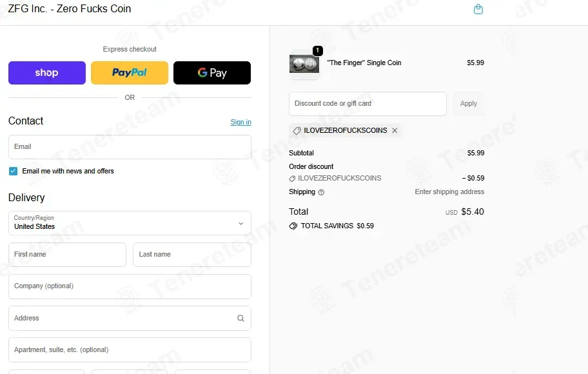The height and width of the screenshot is (374, 588).
Task: Click "The Finger" Single Coin product name
Action: 364,63
